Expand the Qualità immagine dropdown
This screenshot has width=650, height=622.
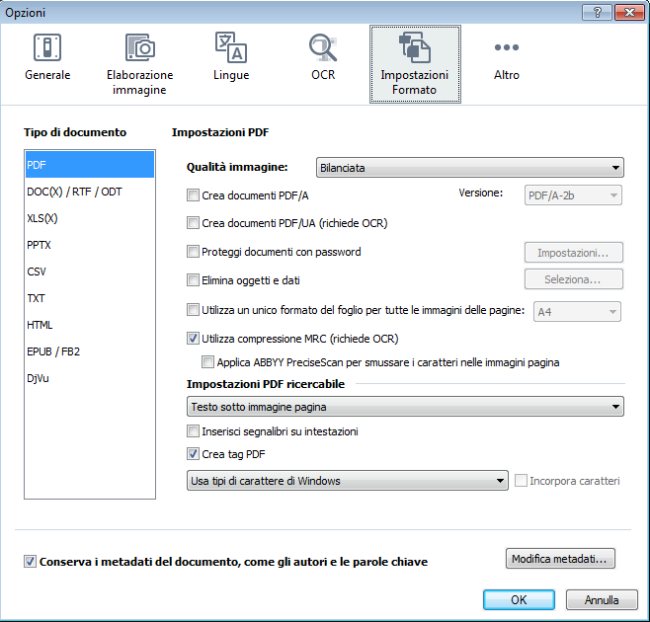pyautogui.click(x=469, y=168)
